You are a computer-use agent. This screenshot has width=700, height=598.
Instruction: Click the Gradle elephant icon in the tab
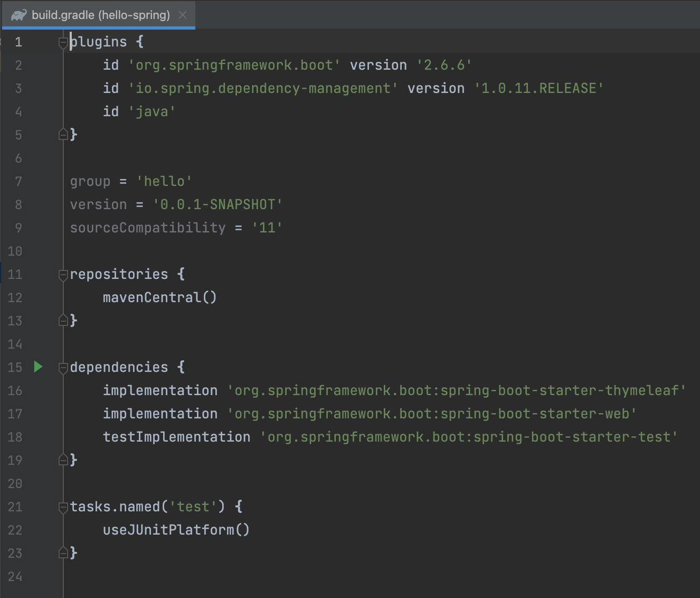(x=18, y=15)
